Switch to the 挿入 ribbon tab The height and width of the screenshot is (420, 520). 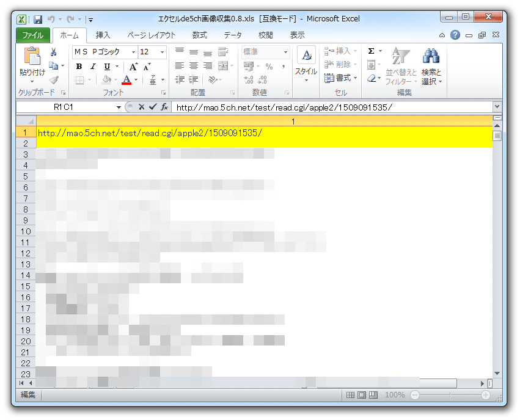tap(103, 35)
